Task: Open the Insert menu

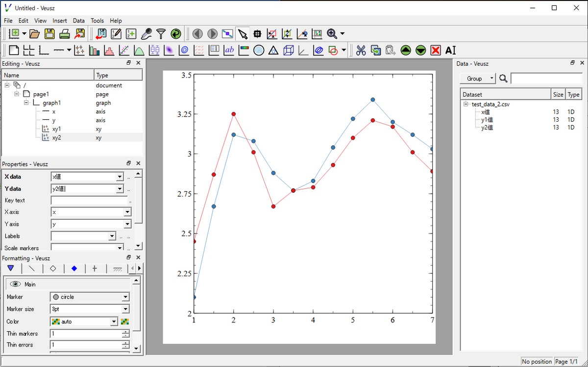Action: (60, 21)
